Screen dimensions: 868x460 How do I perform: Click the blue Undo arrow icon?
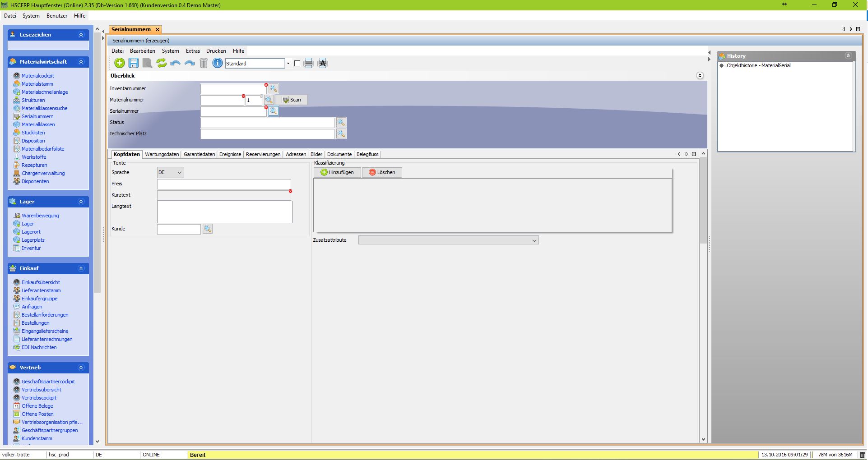click(x=175, y=63)
